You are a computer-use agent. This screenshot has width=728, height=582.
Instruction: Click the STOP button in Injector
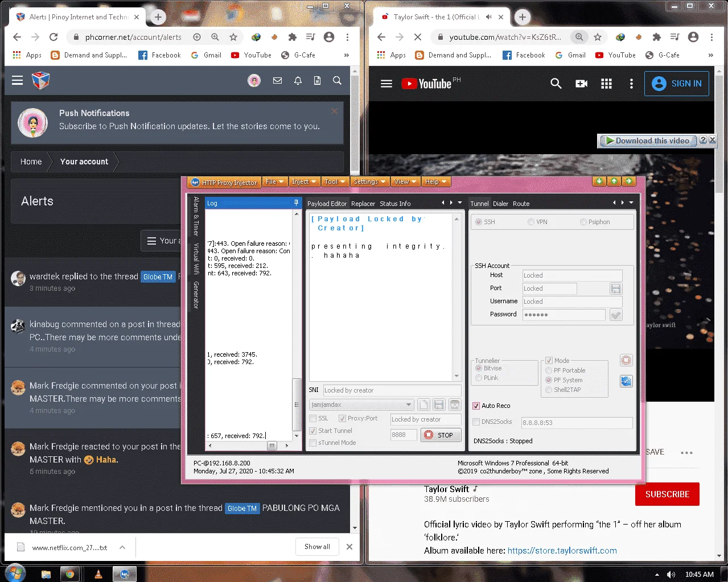click(x=440, y=435)
